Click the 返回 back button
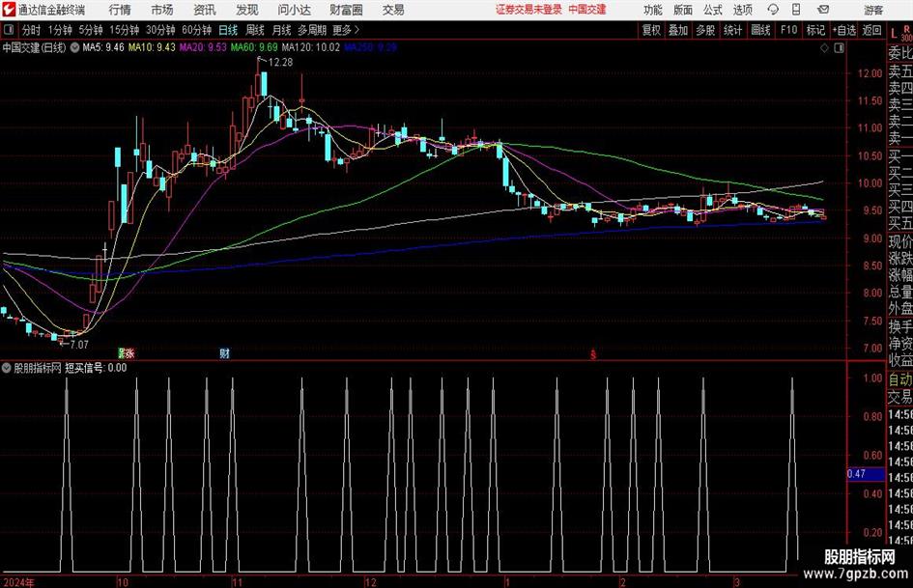Viewport: 913px width, 588px height. [871, 30]
